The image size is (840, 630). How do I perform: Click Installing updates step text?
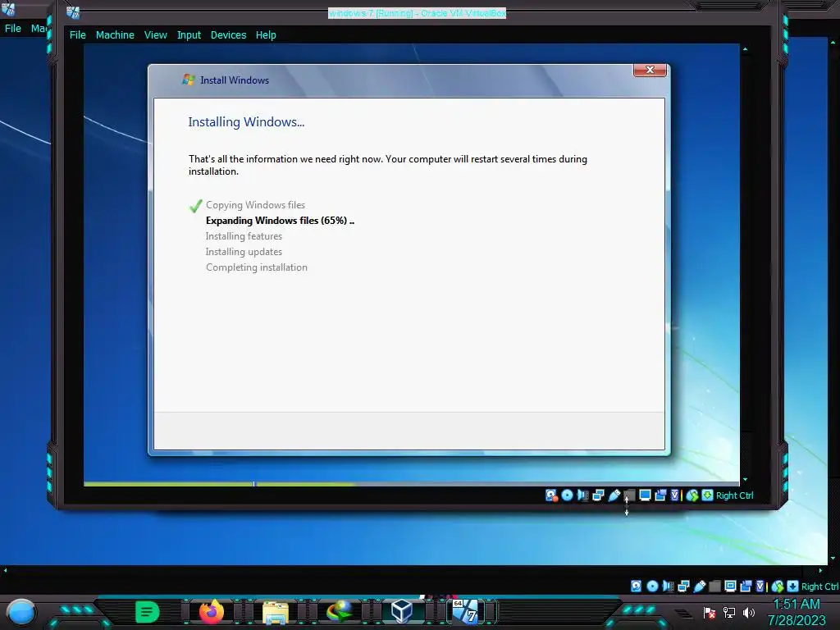click(244, 252)
